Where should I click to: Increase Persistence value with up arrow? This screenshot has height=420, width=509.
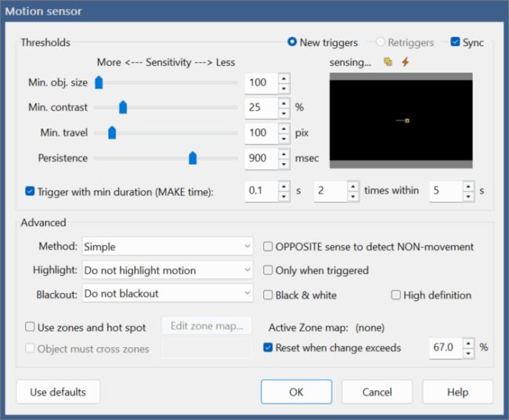pyautogui.click(x=283, y=154)
